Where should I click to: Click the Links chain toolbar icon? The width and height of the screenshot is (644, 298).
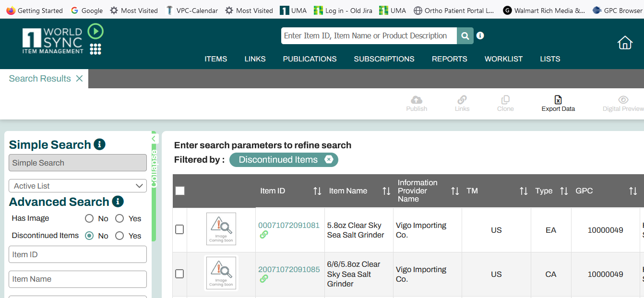click(x=462, y=100)
